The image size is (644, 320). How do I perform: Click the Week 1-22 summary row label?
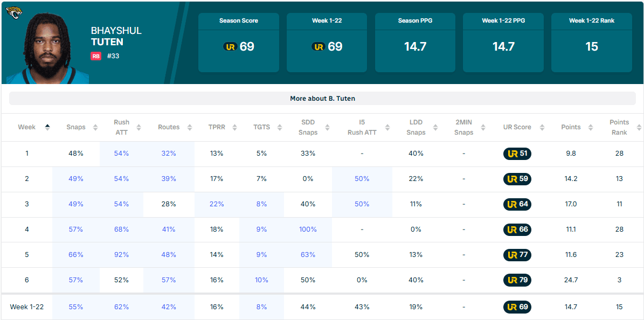pos(27,307)
